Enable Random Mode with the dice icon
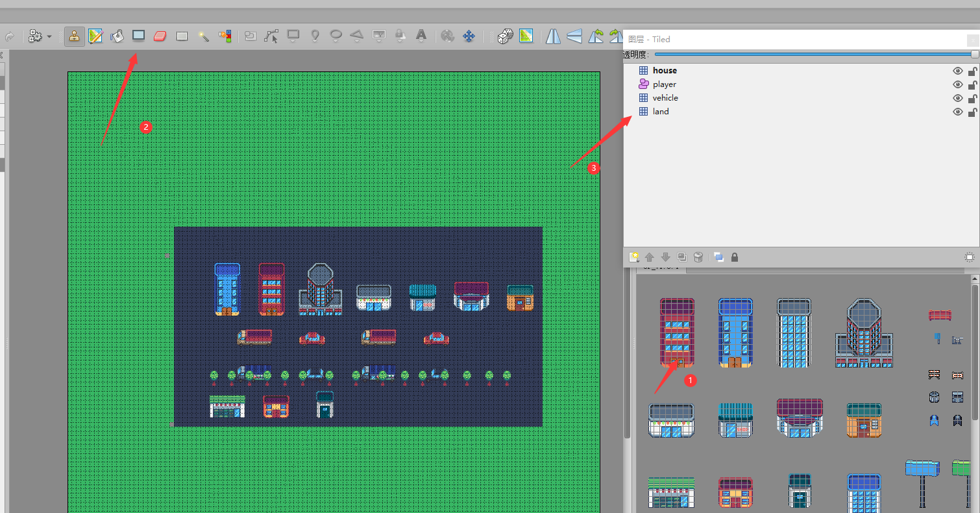The height and width of the screenshot is (513, 980). (x=505, y=36)
